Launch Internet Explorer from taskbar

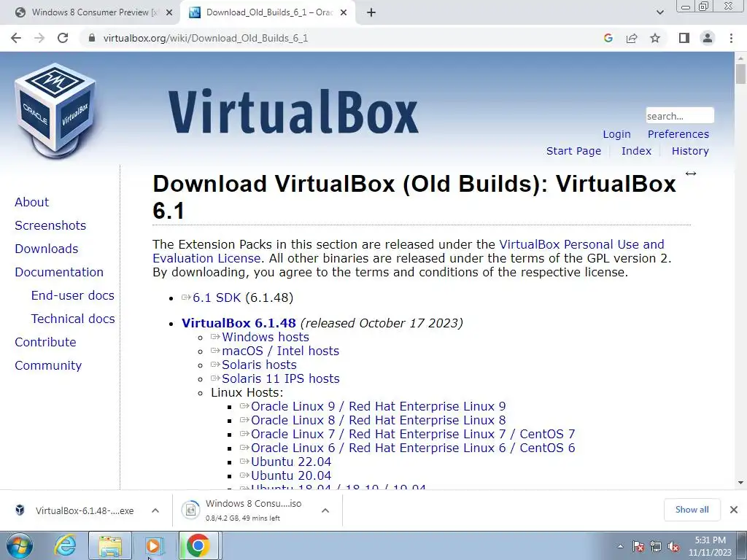(65, 545)
